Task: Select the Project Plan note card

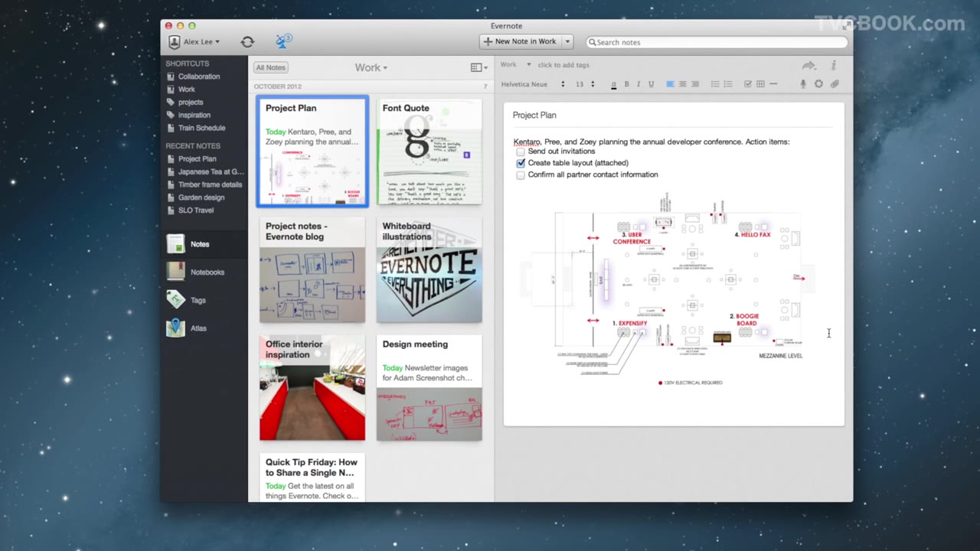Action: coord(312,152)
